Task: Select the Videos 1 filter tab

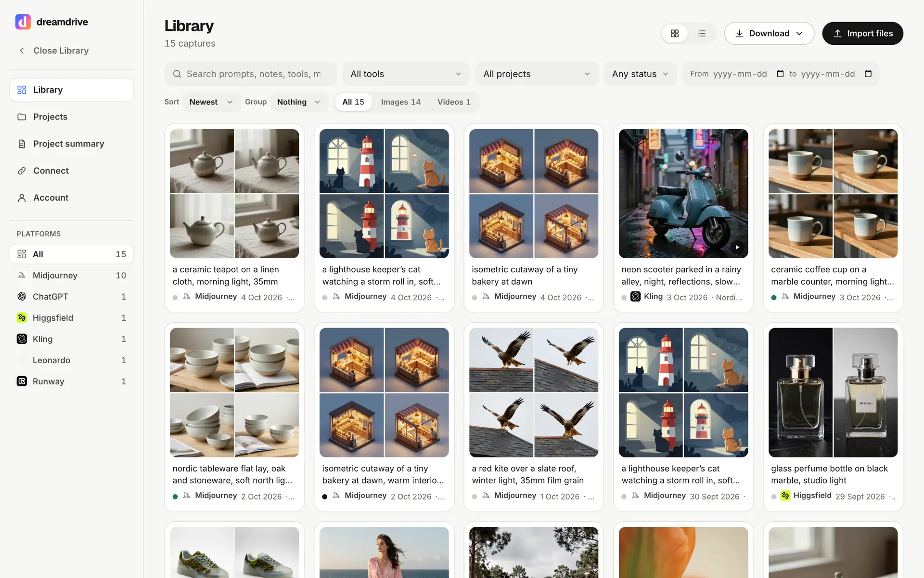Action: pos(454,102)
